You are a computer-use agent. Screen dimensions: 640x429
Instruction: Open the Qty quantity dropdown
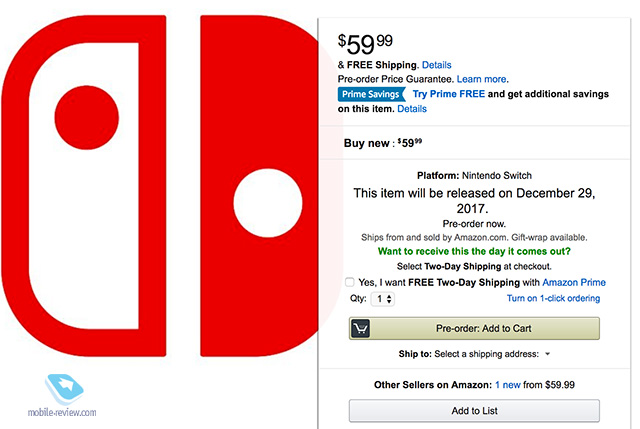click(x=383, y=299)
